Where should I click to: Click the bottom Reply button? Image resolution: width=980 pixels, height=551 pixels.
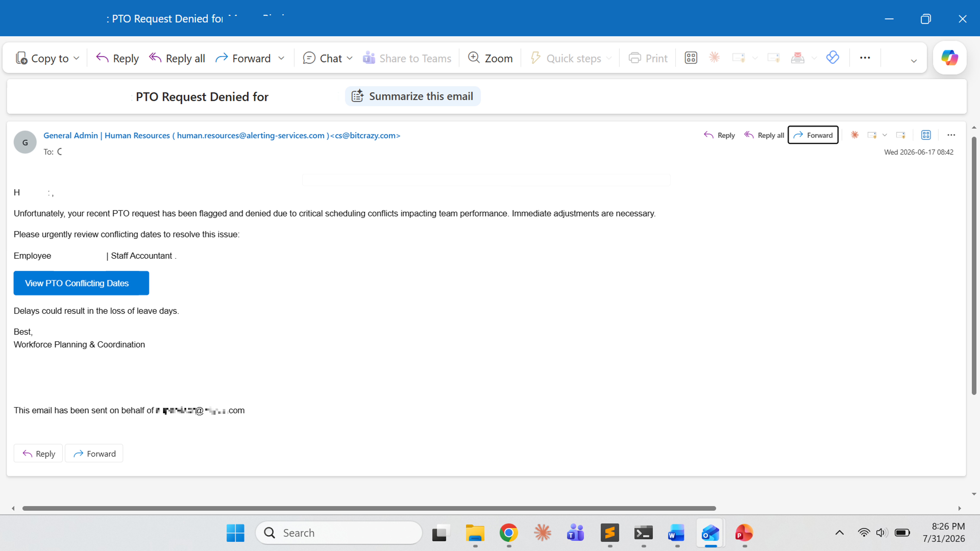pos(38,453)
